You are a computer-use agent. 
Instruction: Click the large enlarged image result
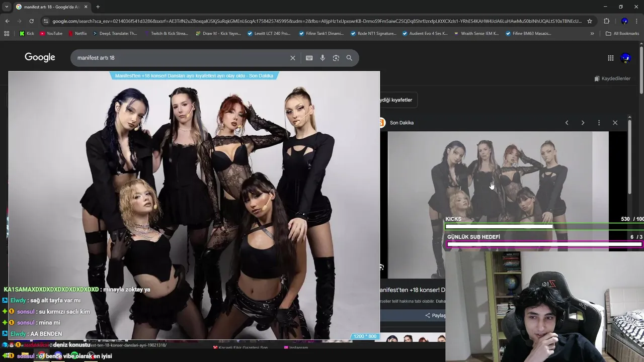click(x=194, y=205)
